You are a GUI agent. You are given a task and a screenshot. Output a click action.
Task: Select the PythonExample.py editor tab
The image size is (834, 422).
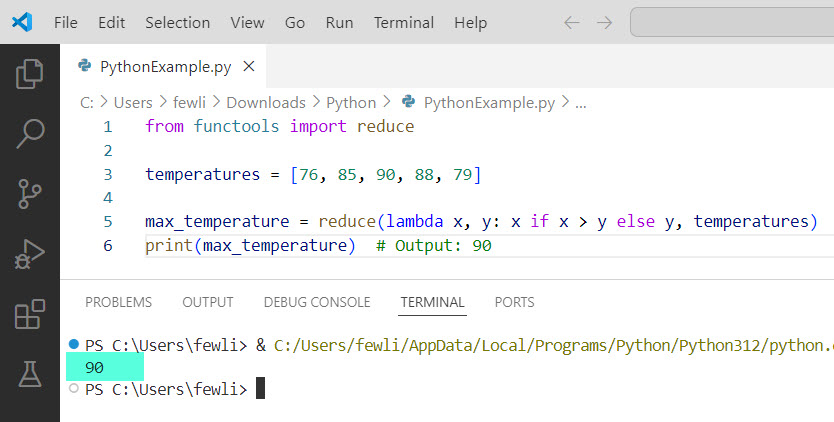pyautogui.click(x=163, y=67)
